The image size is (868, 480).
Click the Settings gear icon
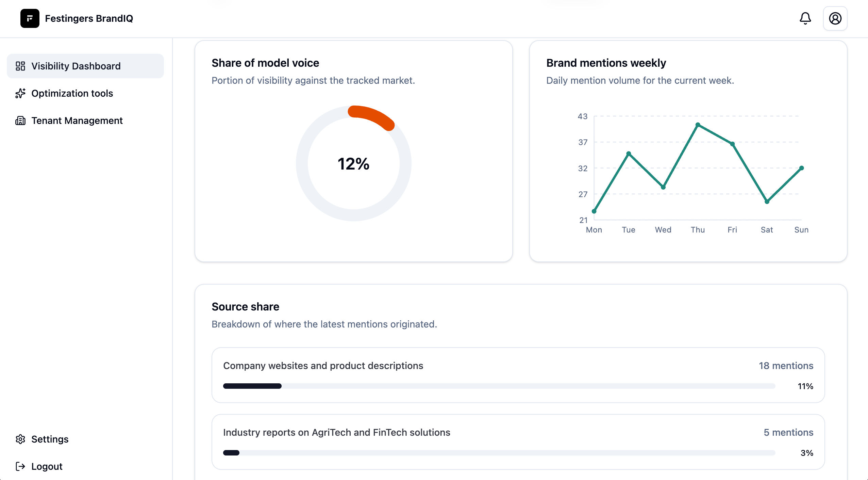[x=20, y=439]
